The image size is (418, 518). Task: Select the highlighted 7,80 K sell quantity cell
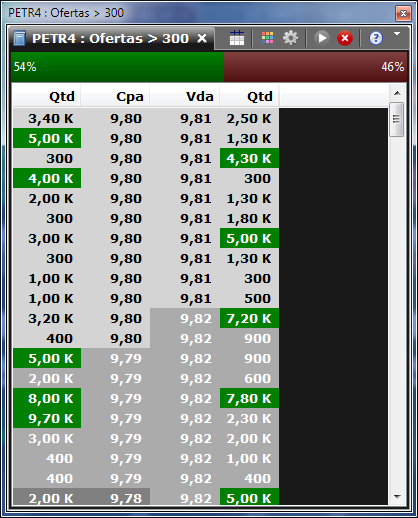(249, 398)
